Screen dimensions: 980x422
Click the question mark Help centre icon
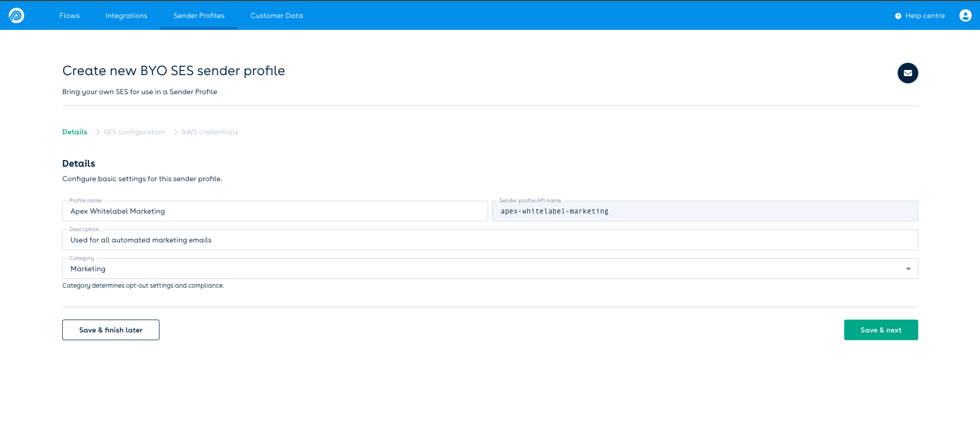click(898, 16)
